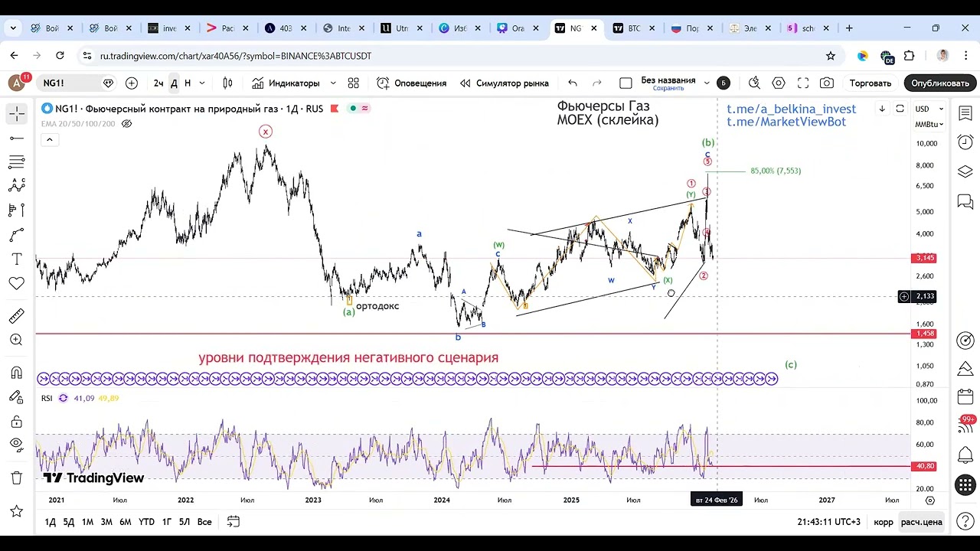The height and width of the screenshot is (551, 980).
Task: Undo the last chart action
Action: pos(573,83)
